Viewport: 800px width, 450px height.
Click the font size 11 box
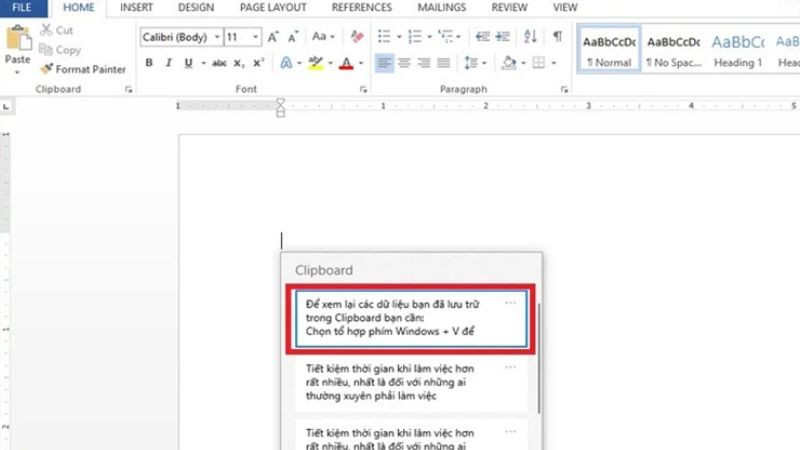237,37
